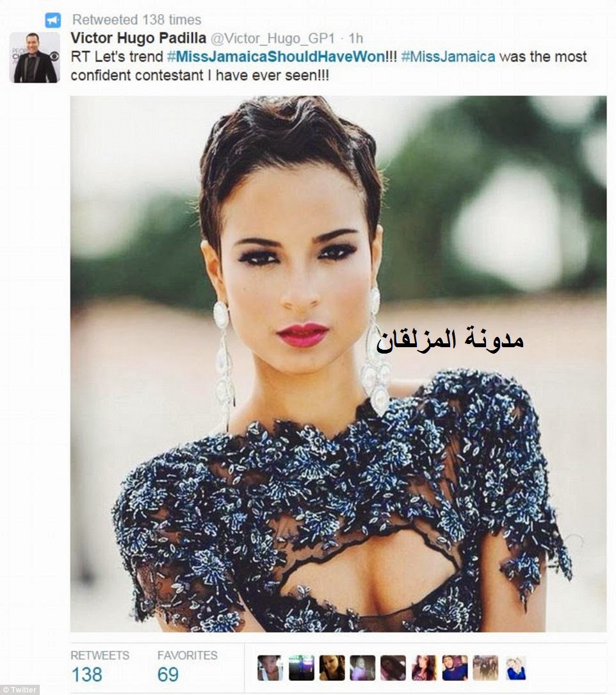Open the sixth retweeter's avatar
This screenshot has height=695, width=616.
424,668
